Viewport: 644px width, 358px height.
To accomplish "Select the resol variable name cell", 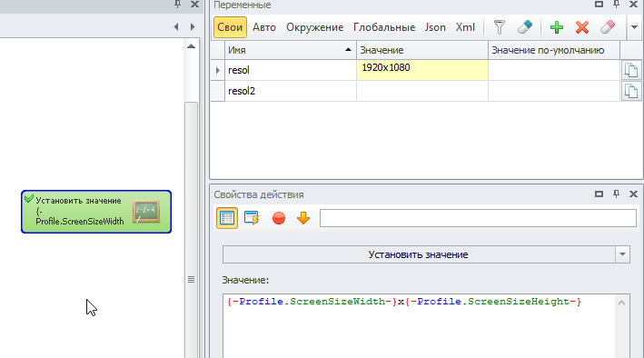I will [291, 70].
